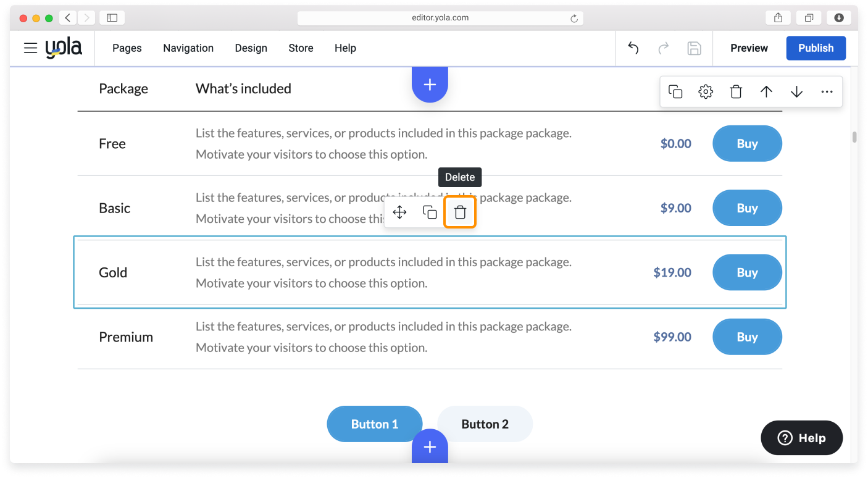Click Buy on the Gold package

tap(747, 272)
